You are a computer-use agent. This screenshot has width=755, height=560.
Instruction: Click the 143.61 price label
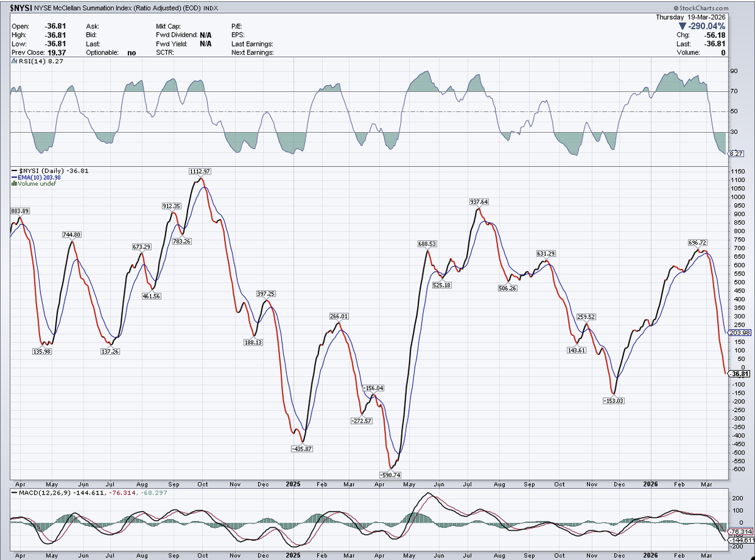point(576,350)
